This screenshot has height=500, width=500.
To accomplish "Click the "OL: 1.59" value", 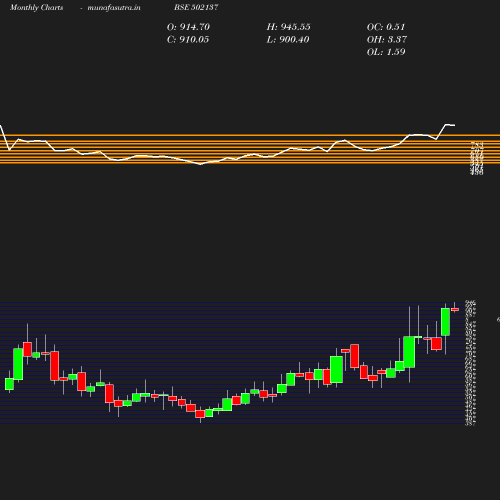I will click(386, 52).
